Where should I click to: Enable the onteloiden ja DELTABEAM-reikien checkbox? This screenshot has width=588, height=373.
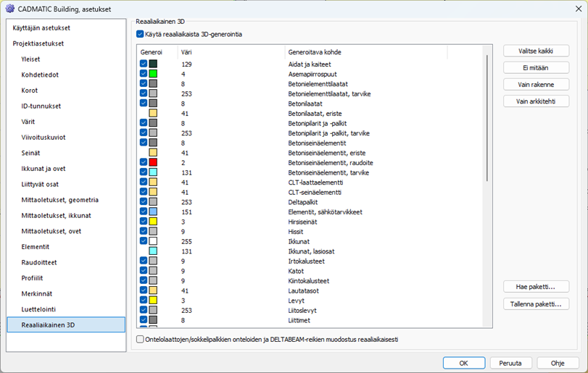point(141,339)
